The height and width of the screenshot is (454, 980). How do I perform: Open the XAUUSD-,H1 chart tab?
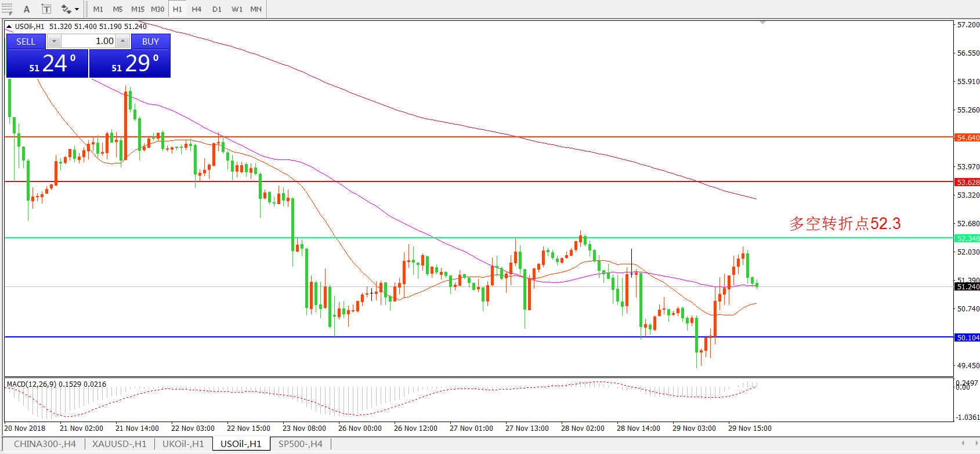(119, 444)
